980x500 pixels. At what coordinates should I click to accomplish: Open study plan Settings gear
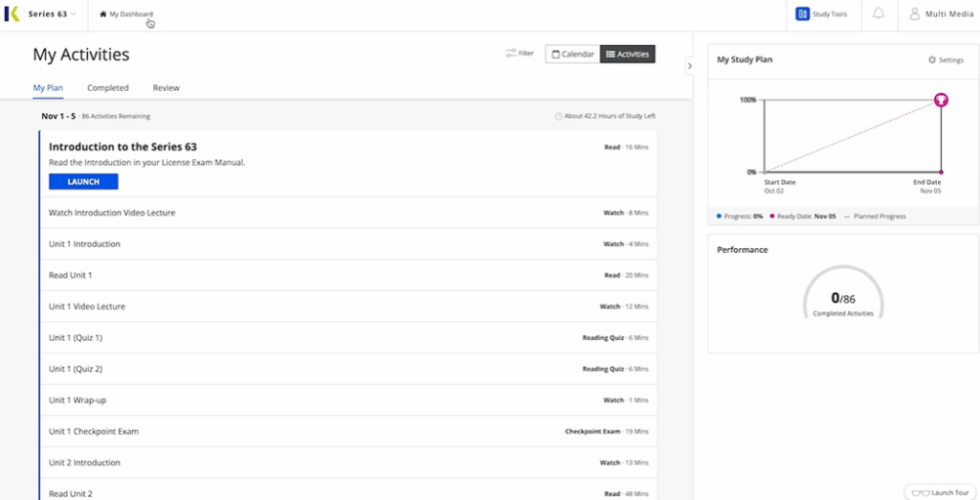point(932,59)
